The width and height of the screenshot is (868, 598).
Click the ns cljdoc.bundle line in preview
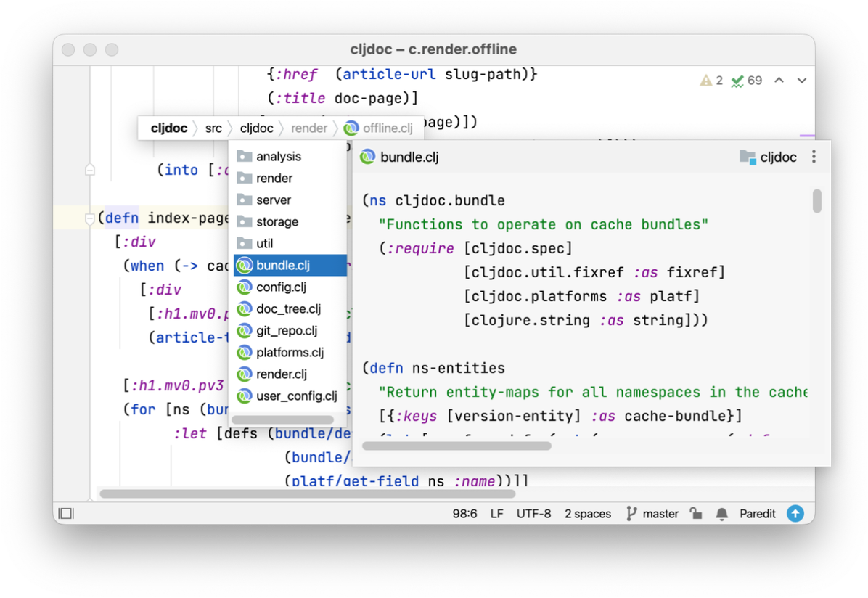click(x=433, y=200)
